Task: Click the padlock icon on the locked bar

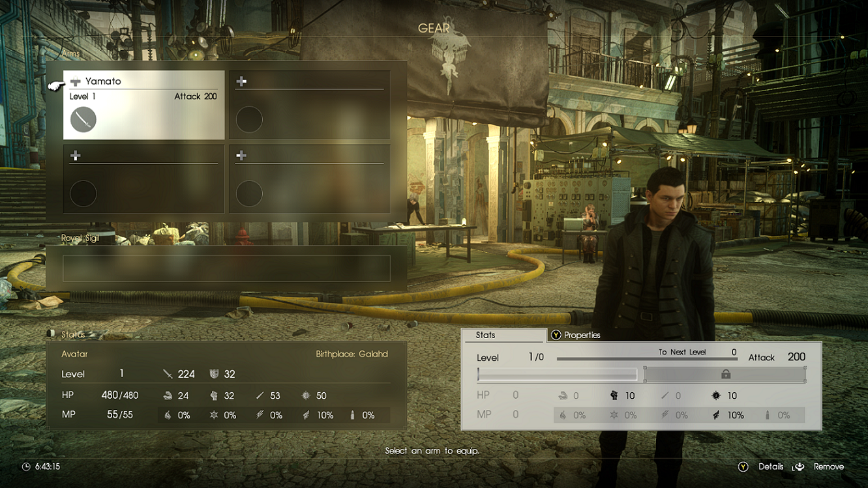Action: 725,374
